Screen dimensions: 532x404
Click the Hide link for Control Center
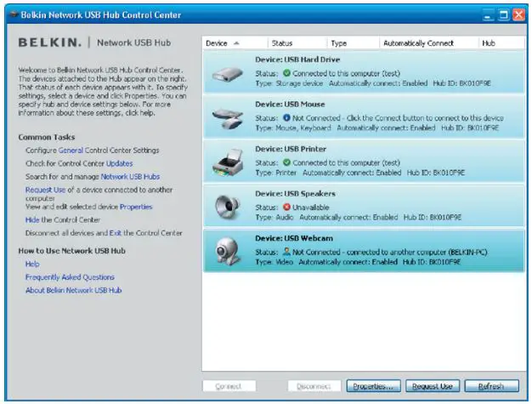[32, 220]
